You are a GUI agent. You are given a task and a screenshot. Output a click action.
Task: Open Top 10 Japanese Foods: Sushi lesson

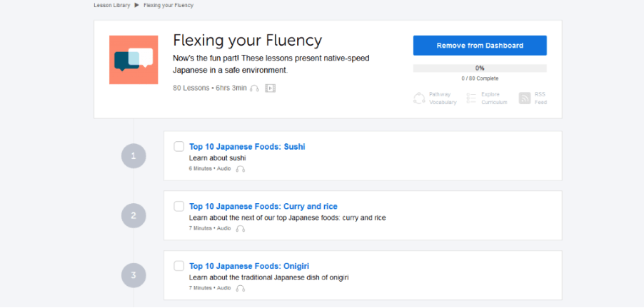tap(247, 147)
